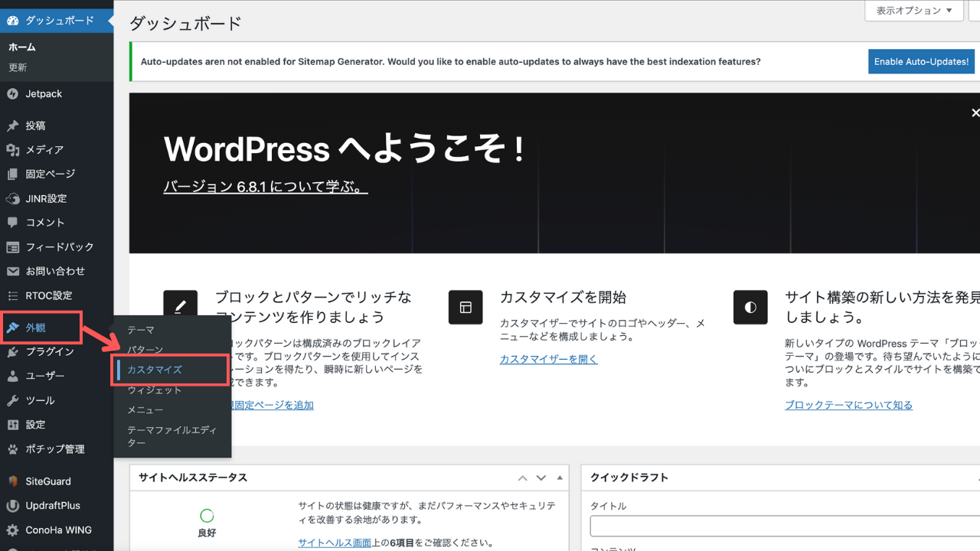Click the pencil edit icon in welcome panel
Viewport: 980px width, 551px height.
coord(181,306)
